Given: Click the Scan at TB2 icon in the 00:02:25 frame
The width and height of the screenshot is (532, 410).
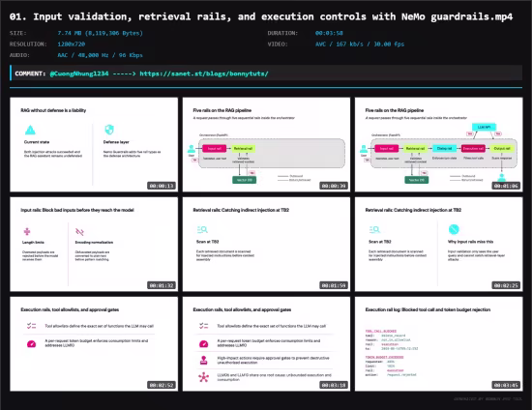Looking at the screenshot, I should (374, 229).
